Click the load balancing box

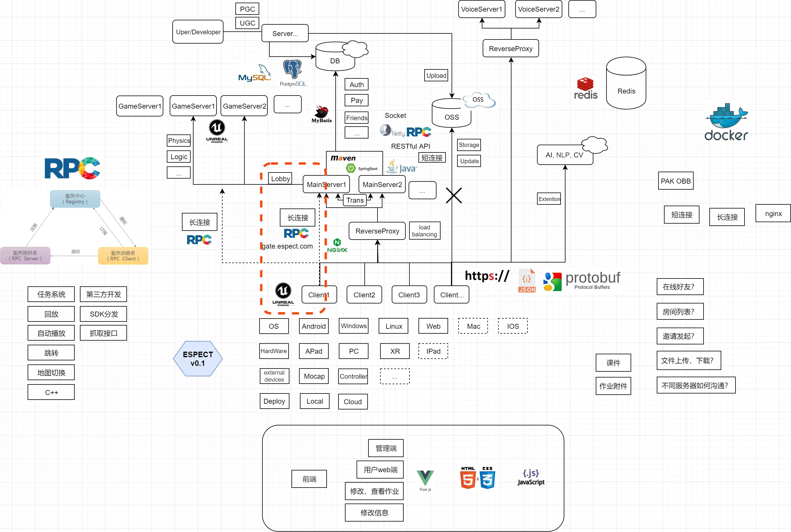pos(424,231)
